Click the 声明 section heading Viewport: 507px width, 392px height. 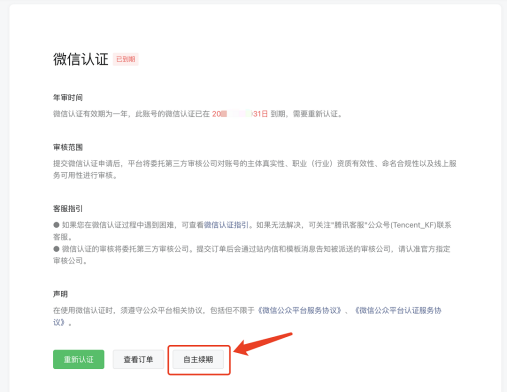[60, 294]
